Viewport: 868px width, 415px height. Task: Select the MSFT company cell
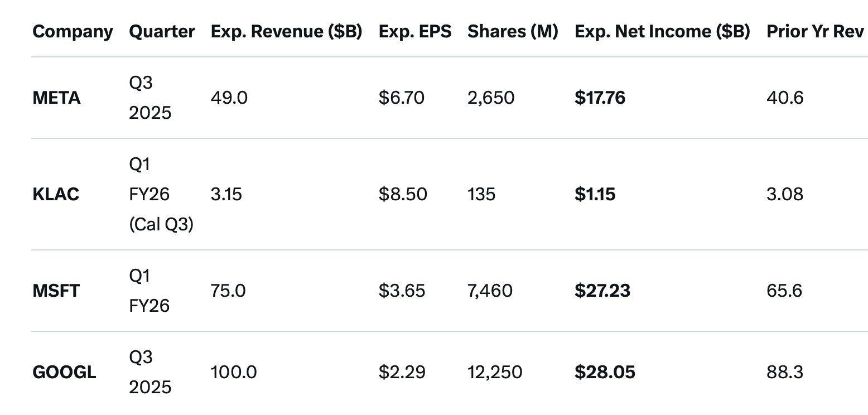click(56, 291)
